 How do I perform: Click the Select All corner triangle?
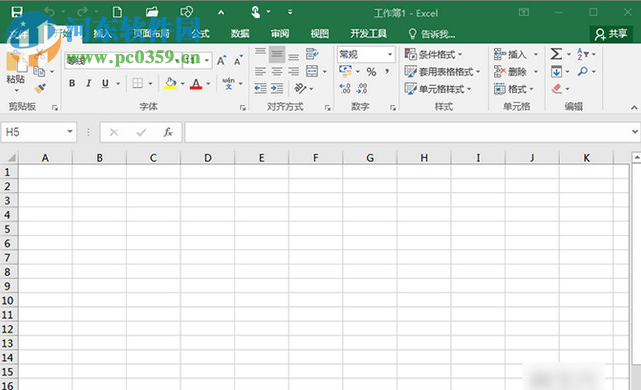click(11, 158)
